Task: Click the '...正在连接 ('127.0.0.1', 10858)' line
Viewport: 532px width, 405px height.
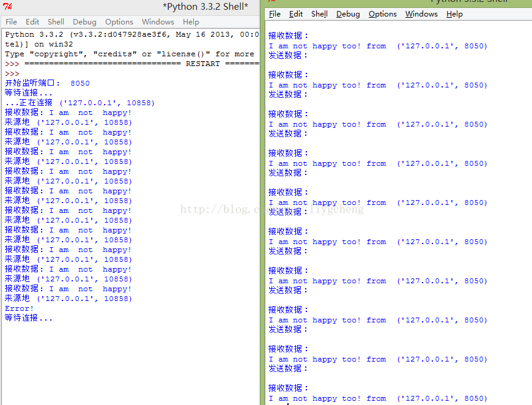Action: tap(79, 103)
